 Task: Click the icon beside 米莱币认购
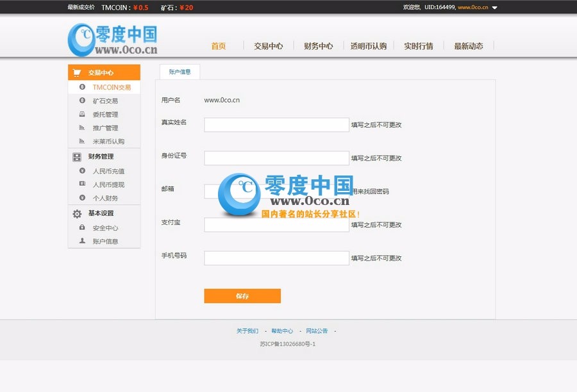pos(81,141)
